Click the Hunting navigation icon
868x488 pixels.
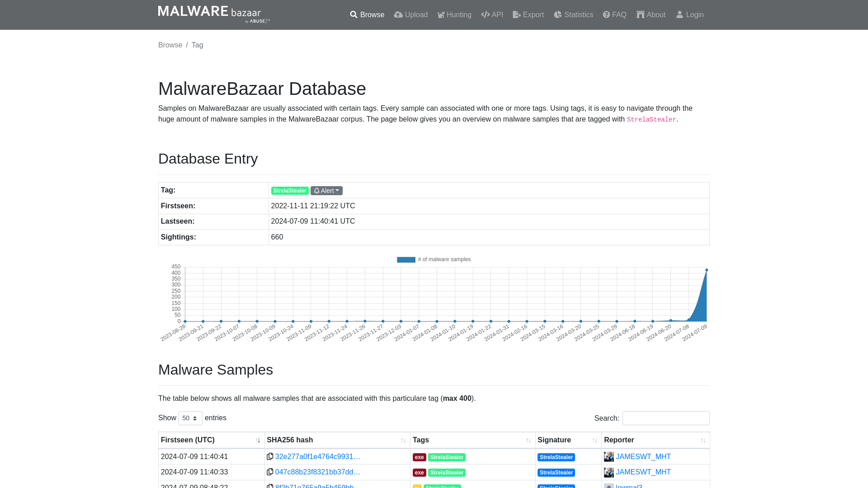(x=441, y=14)
